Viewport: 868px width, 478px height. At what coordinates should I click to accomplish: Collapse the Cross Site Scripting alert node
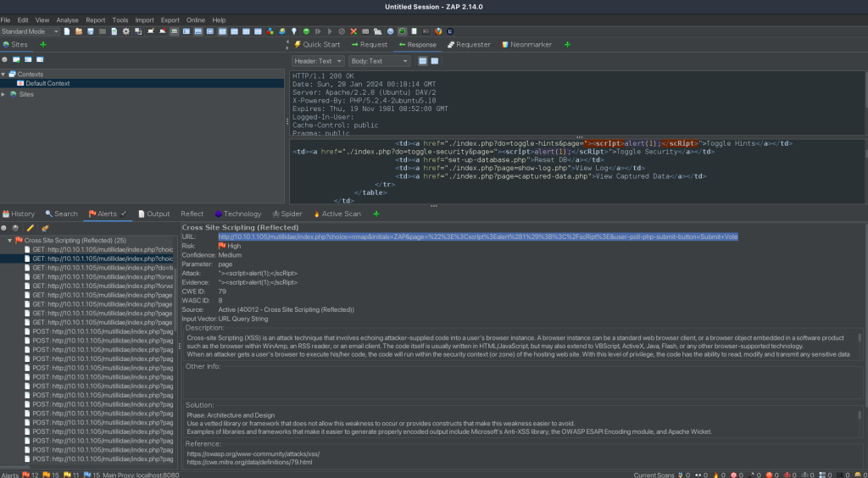coord(10,241)
